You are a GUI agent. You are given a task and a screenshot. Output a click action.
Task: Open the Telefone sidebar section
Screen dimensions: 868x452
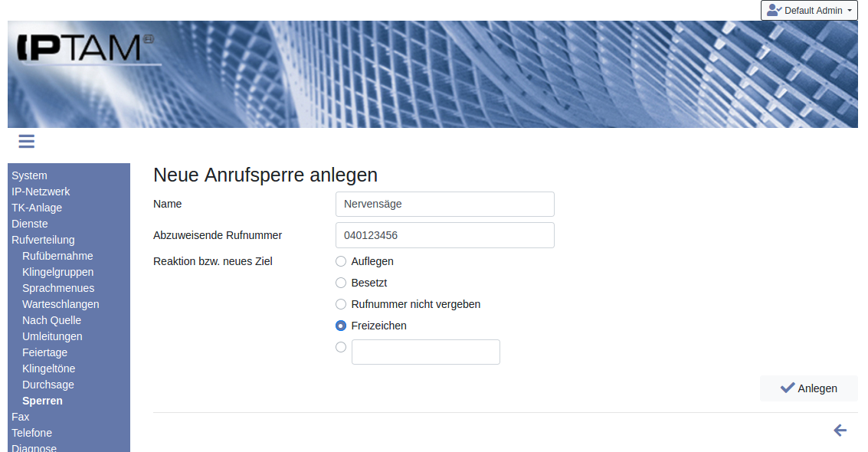point(31,433)
